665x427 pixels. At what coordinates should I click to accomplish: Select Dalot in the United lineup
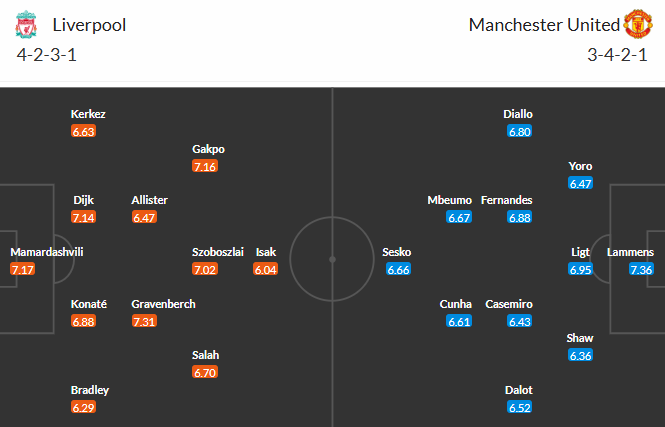pos(519,390)
